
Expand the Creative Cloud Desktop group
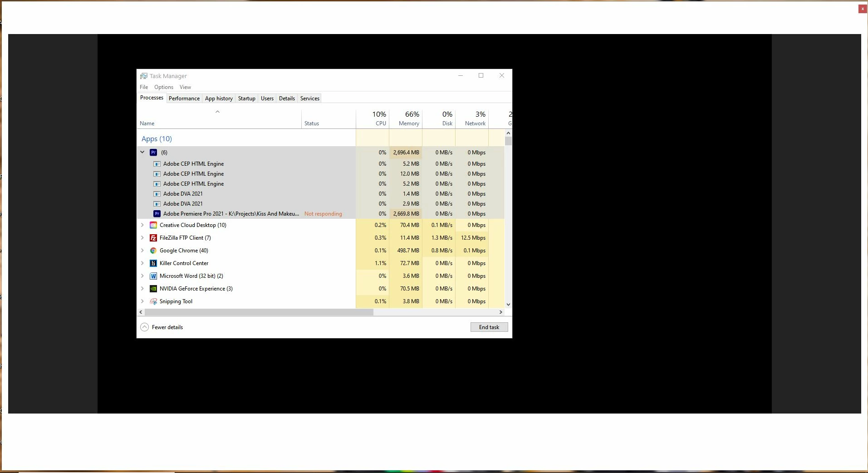point(142,225)
